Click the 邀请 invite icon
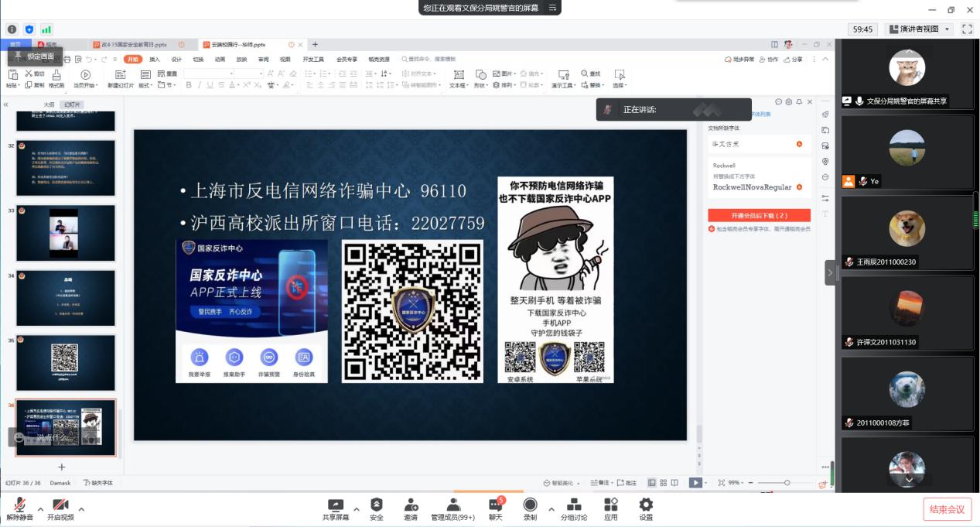Viewport: 980px width, 527px height. (x=411, y=508)
